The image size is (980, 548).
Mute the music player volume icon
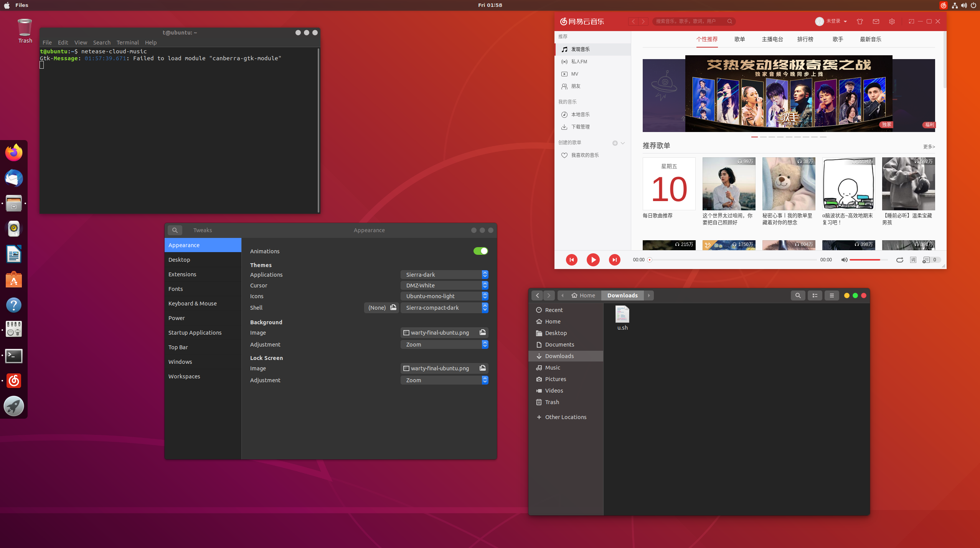click(844, 260)
